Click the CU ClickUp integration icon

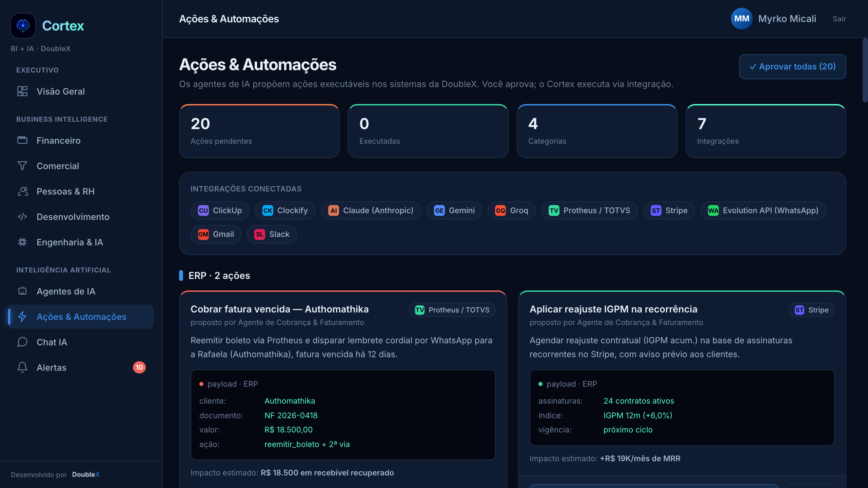coord(203,210)
